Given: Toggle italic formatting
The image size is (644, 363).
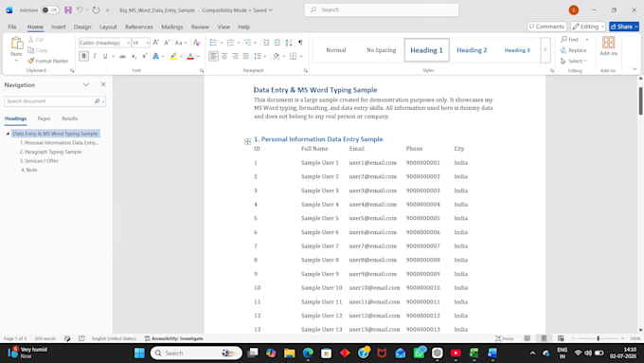Looking at the screenshot, I should 95,56.
